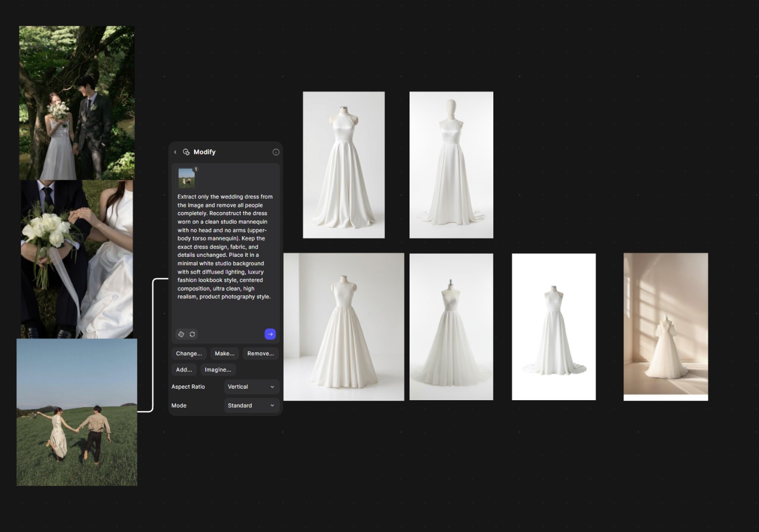759x532 pixels.
Task: Click the refresh prompt icon
Action: [192, 334]
